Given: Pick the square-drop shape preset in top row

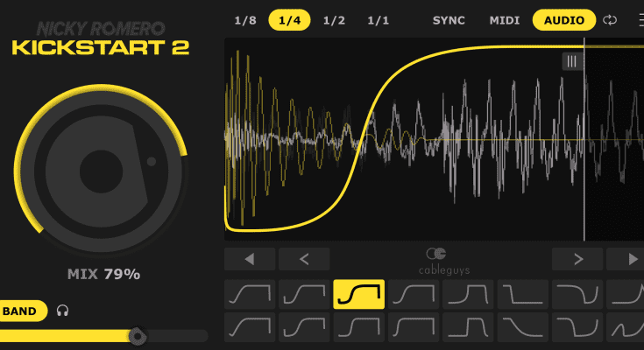Looking at the screenshot, I should tap(523, 295).
